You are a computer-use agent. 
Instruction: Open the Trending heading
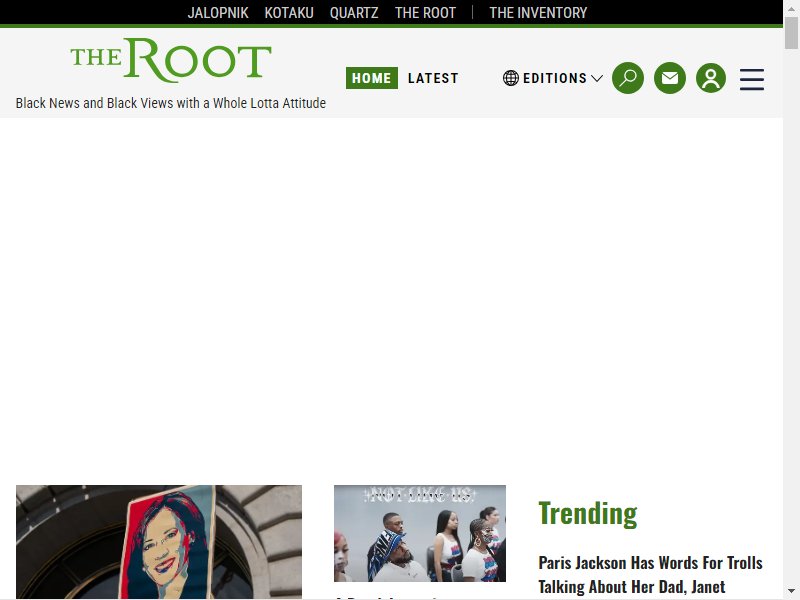pos(588,513)
